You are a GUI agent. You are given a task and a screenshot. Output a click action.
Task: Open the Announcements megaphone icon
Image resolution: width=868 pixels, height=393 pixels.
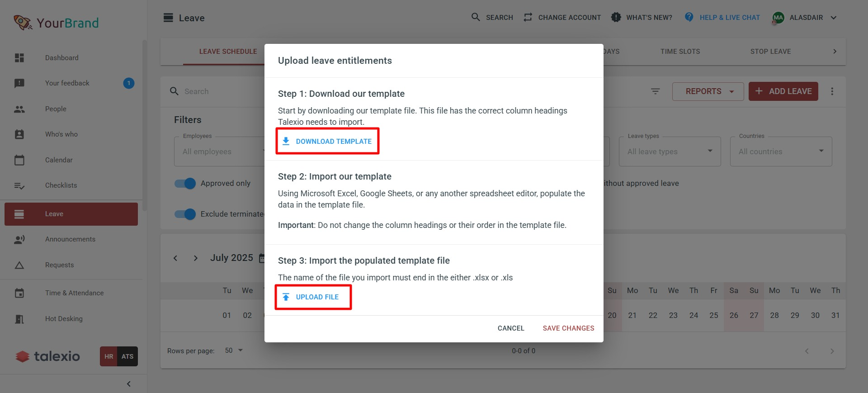coord(19,239)
